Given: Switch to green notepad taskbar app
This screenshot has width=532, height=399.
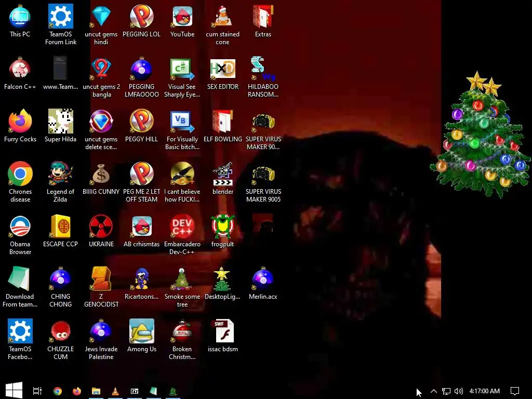Looking at the screenshot, I should (154, 391).
